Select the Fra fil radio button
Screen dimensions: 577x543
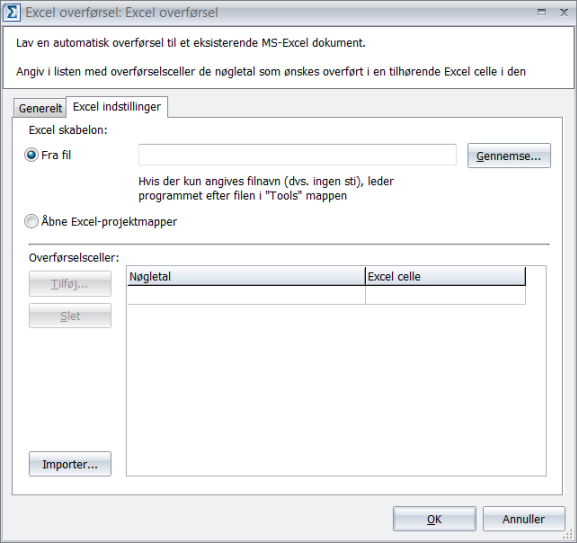(31, 155)
